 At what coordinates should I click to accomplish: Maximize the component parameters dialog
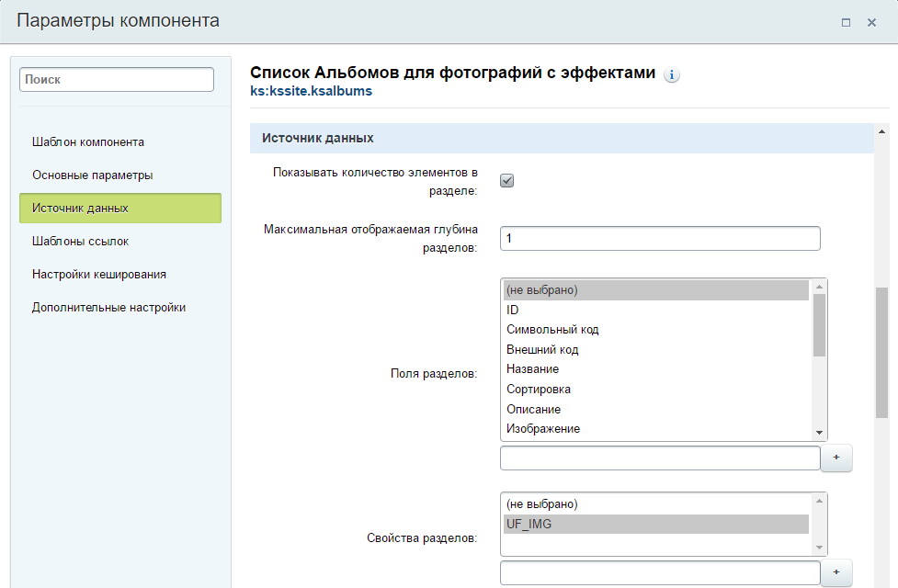(846, 22)
